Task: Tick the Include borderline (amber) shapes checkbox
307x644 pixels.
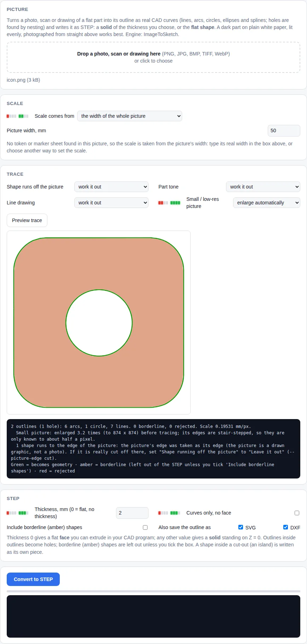Action: click(x=145, y=527)
